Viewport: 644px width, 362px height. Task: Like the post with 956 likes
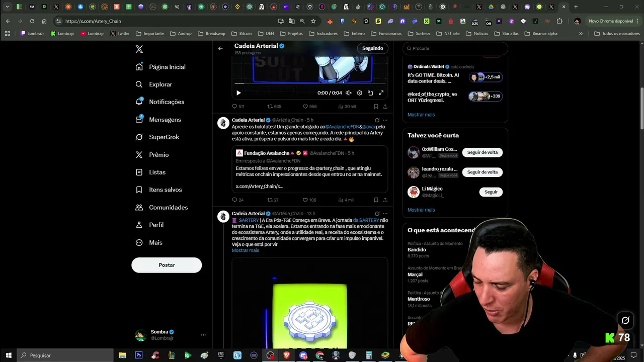(x=309, y=107)
